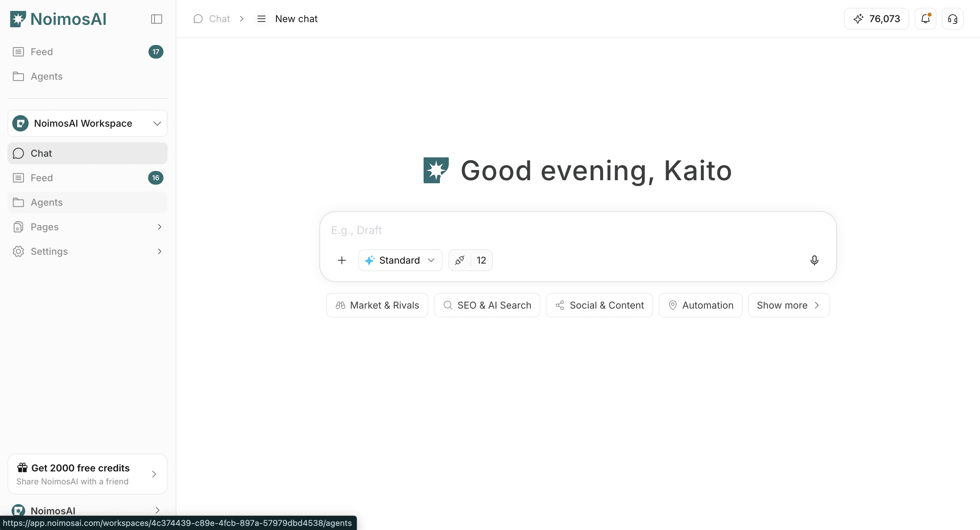Open the Get 2000 free credits referral card
The width and height of the screenshot is (980, 530).
88,474
